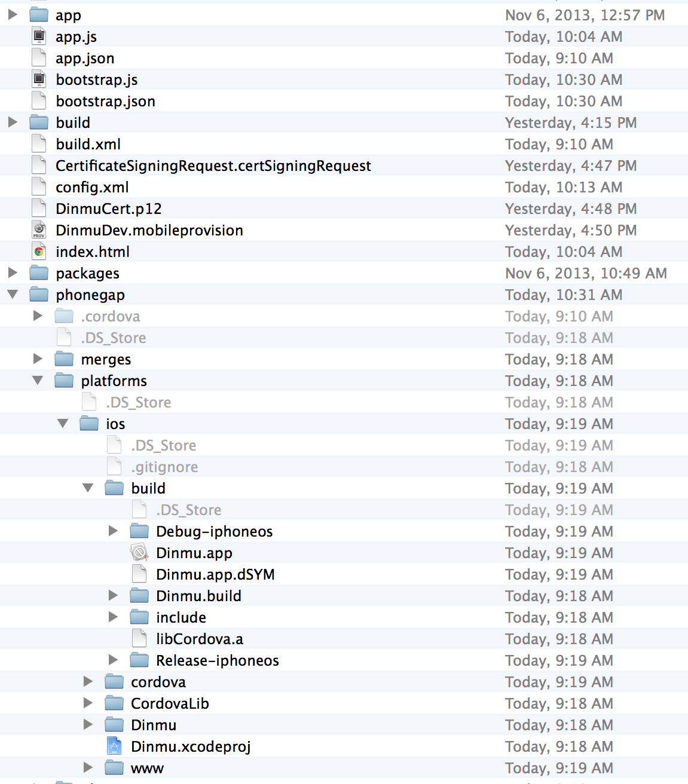Select the bootstrap.js file icon
Image resolution: width=688 pixels, height=784 pixels.
[x=39, y=79]
